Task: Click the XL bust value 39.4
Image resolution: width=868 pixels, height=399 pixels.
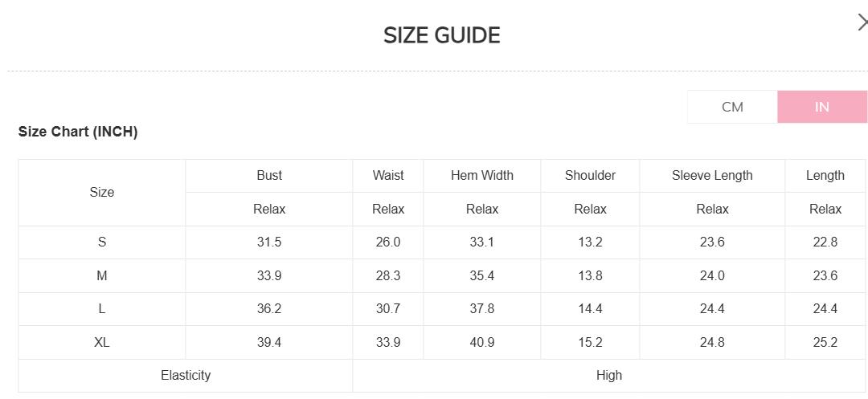Action: [269, 343]
